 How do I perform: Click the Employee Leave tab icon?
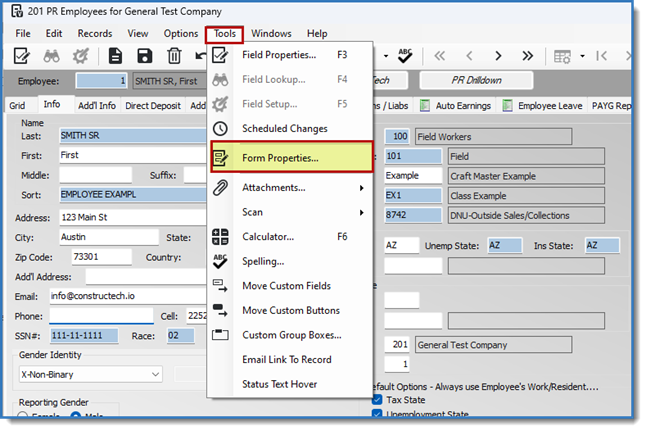(x=507, y=105)
